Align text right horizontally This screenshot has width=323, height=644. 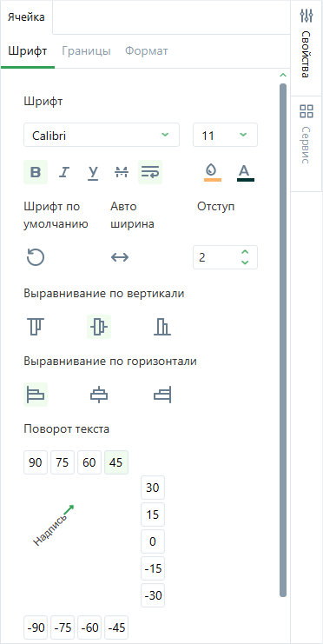point(162,395)
